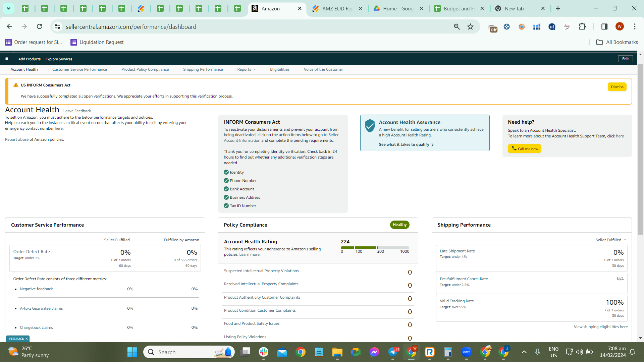Dismiss the US INFORM Consumers Act notice
The image size is (644, 362).
[x=617, y=87]
